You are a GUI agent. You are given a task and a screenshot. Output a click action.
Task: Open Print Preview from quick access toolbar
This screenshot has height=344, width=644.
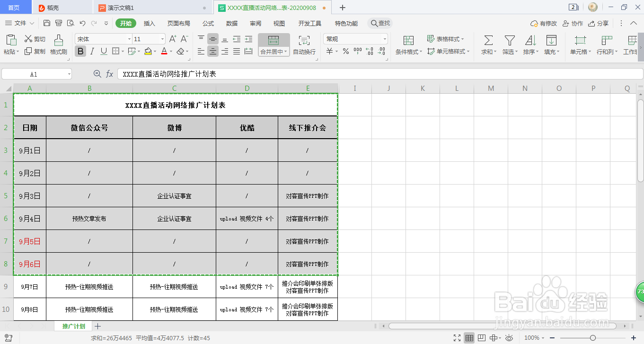tap(71, 23)
